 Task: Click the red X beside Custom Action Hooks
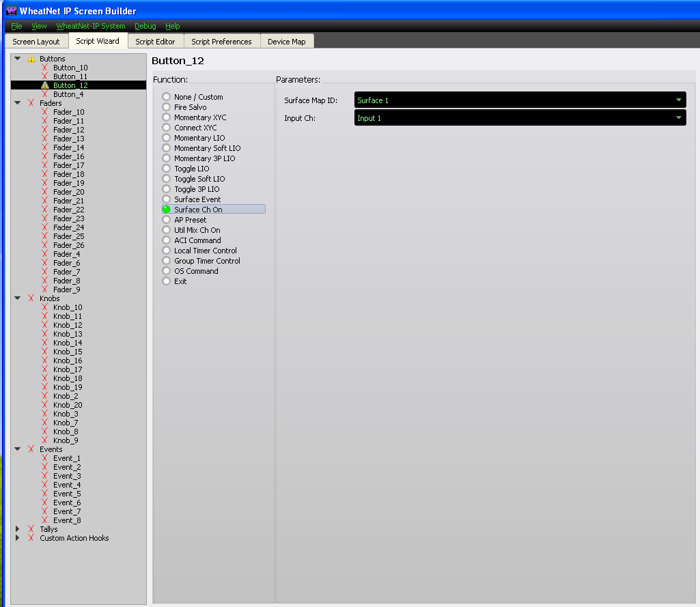(x=30, y=538)
